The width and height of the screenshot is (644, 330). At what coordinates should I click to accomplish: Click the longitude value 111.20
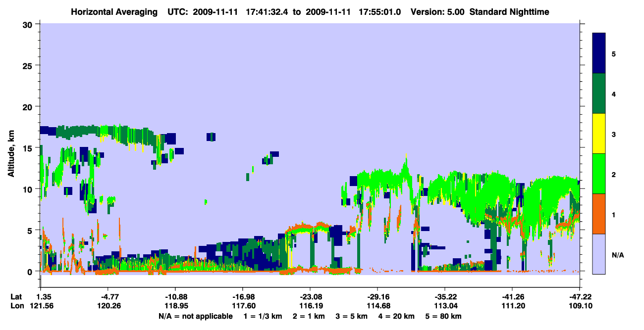512,306
